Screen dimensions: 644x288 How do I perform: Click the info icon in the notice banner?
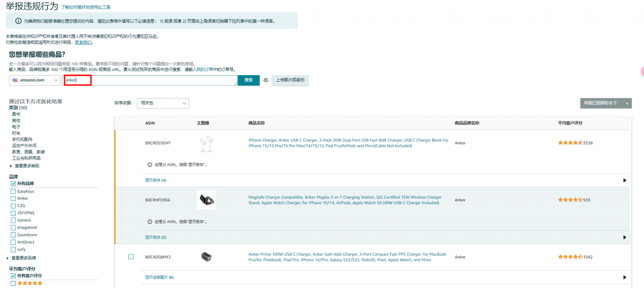[18, 21]
